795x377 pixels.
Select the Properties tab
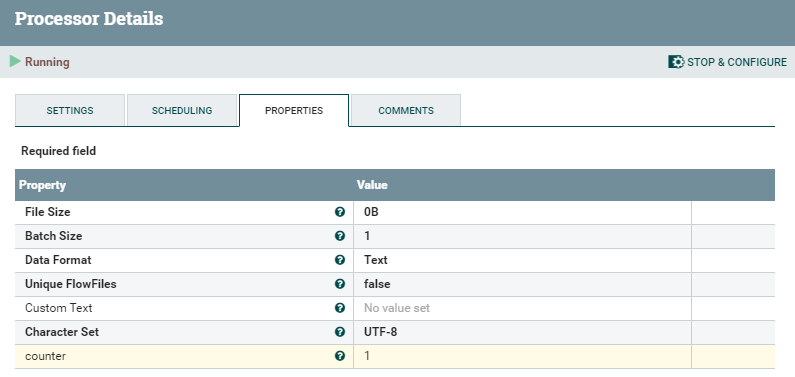tap(294, 110)
